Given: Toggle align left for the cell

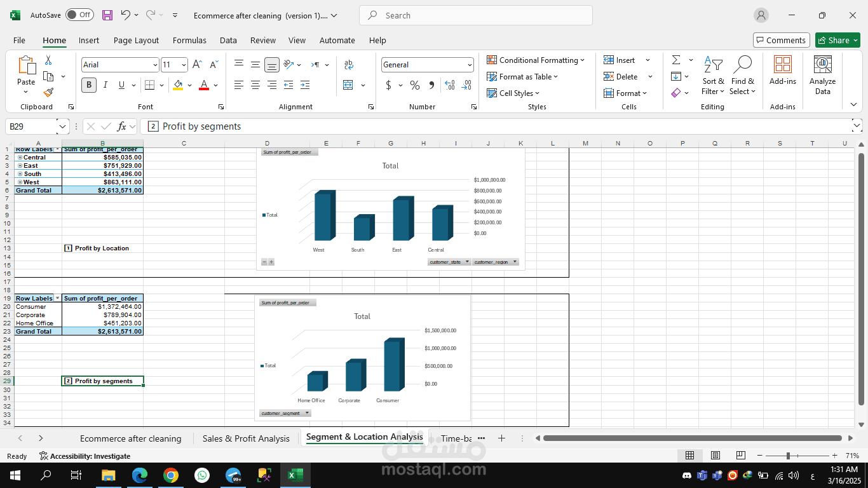Looking at the screenshot, I should click(x=239, y=85).
